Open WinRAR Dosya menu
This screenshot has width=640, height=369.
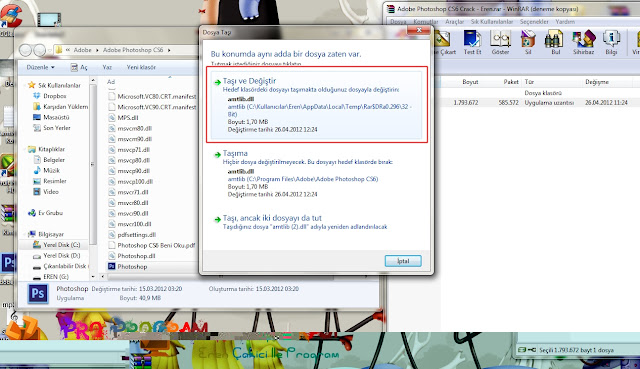pyautogui.click(x=398, y=22)
